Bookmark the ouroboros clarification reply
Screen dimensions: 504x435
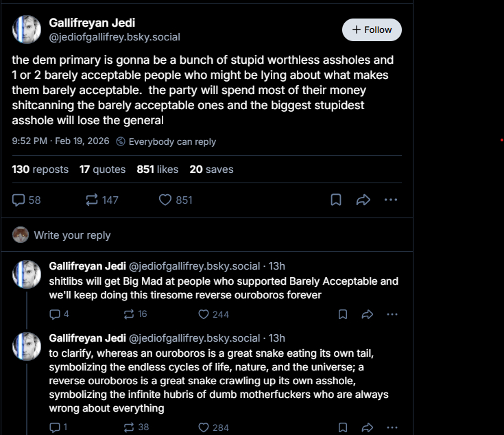click(x=343, y=427)
